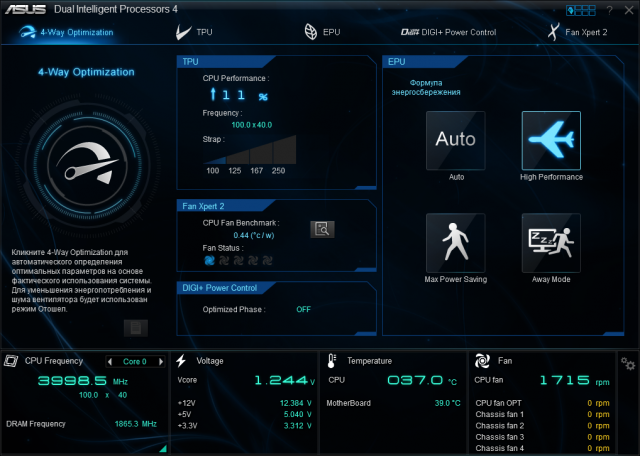Click the window layout switcher icon

[x=581, y=10]
